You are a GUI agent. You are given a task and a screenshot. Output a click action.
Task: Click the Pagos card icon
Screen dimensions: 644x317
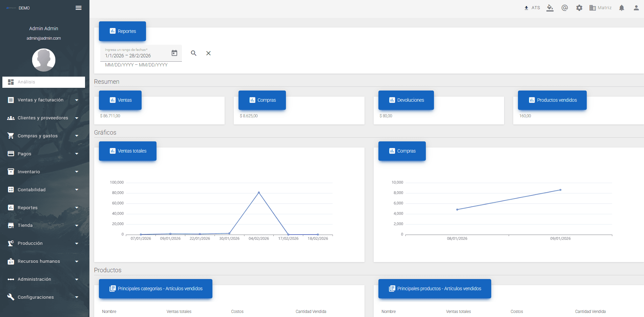coord(11,154)
